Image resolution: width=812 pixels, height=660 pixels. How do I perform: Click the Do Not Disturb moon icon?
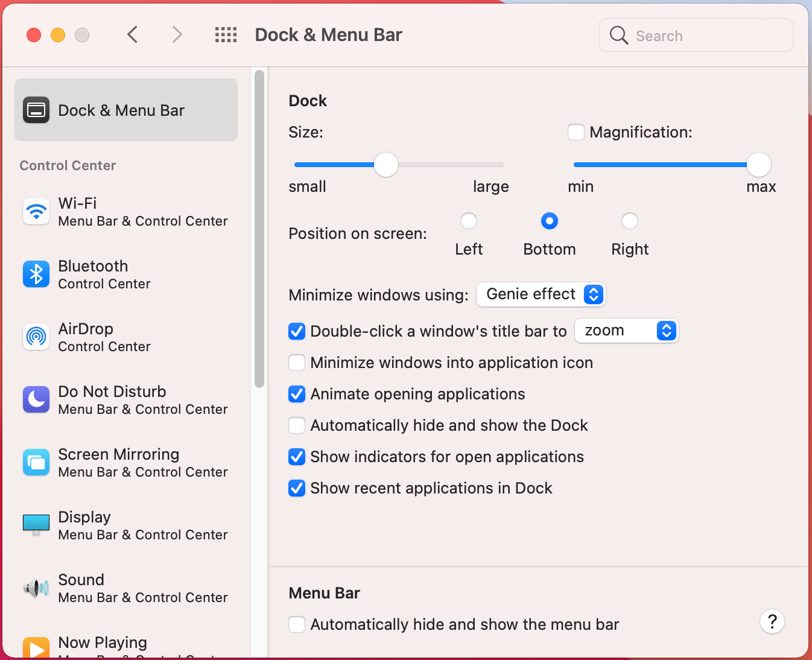pyautogui.click(x=36, y=400)
